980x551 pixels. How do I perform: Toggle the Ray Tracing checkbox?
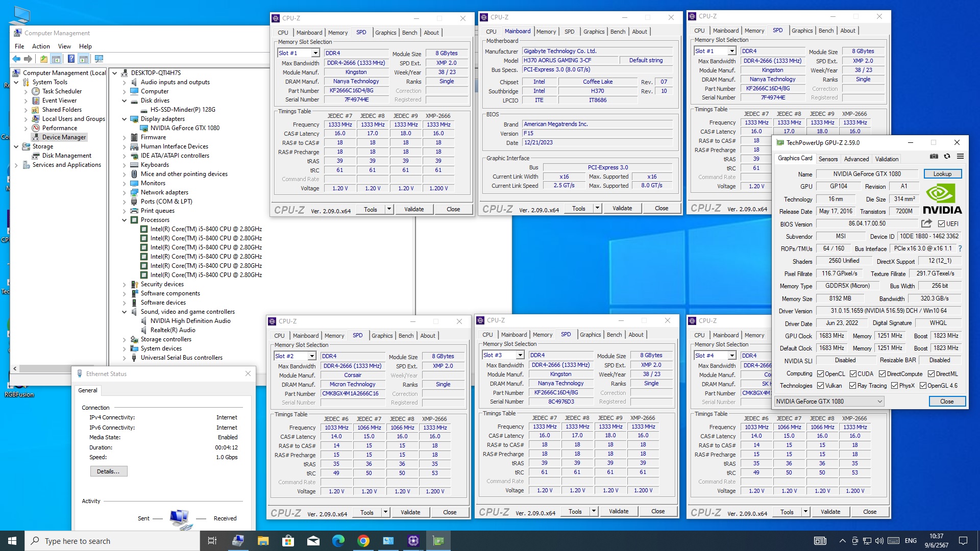tap(853, 386)
